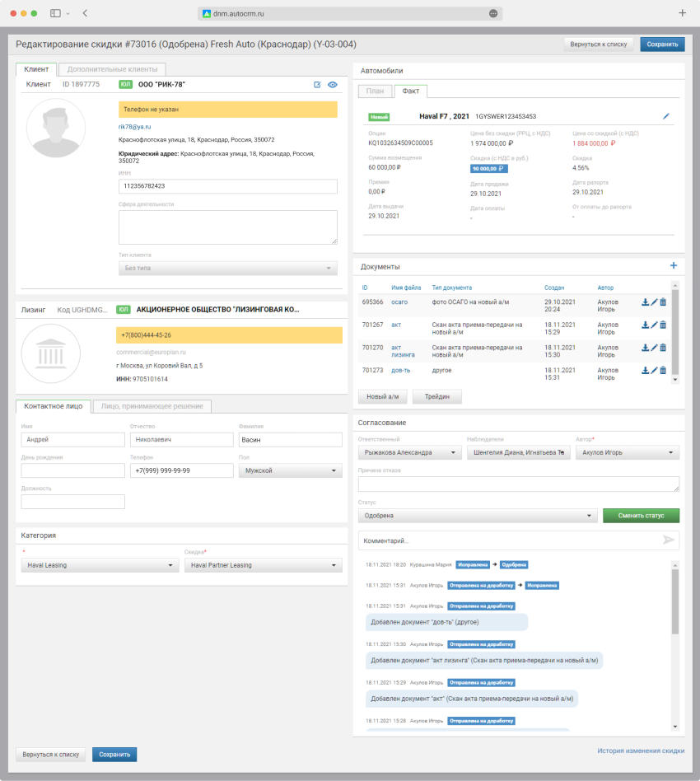700x781 pixels.
Task: Edit the акт лизинга document
Action: pos(654,348)
